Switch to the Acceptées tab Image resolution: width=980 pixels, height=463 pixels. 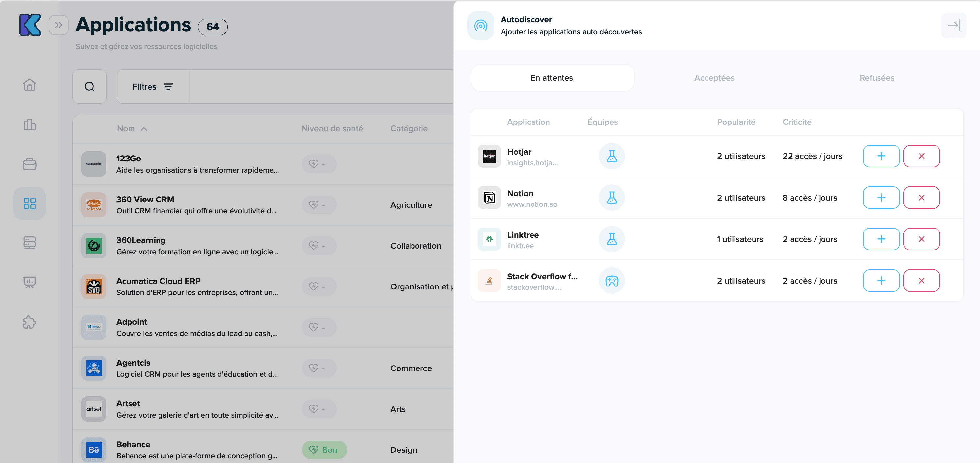(x=714, y=77)
